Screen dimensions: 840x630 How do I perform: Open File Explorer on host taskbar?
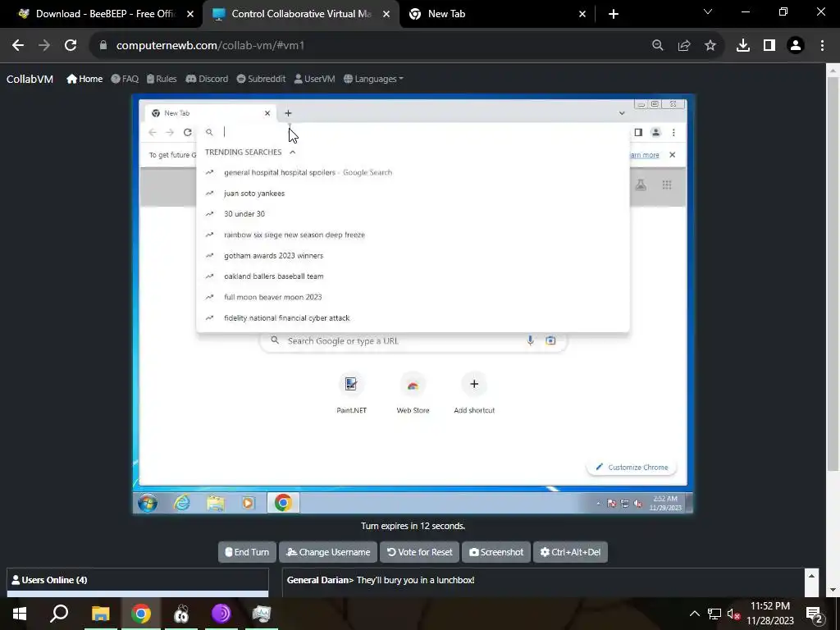pyautogui.click(x=100, y=614)
